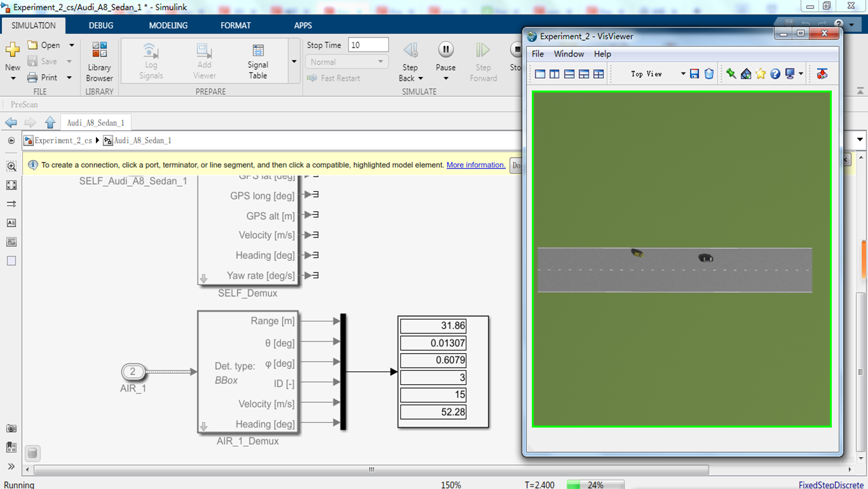
Task: Open the Print options dropdown arrow
Action: coord(69,77)
